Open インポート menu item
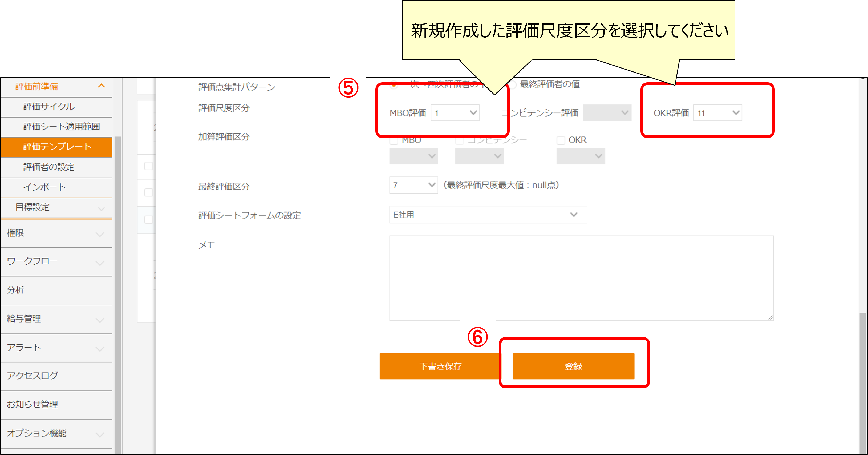868x455 pixels. tap(56, 187)
